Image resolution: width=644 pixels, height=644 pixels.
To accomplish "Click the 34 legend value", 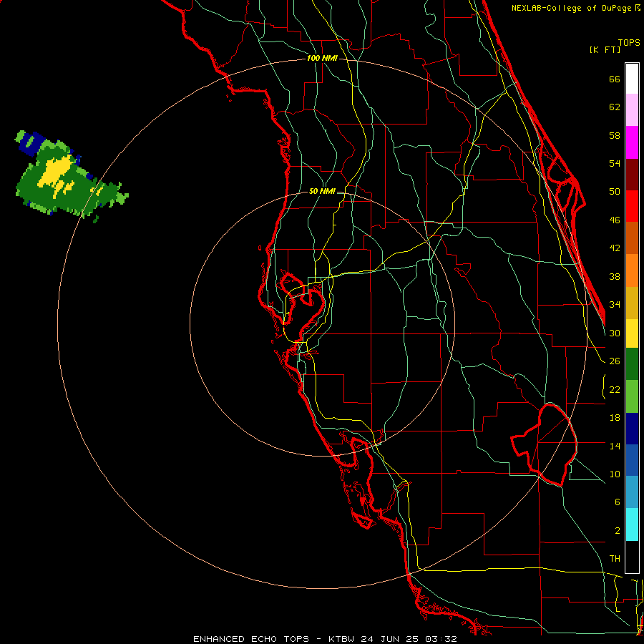I will 615,304.
